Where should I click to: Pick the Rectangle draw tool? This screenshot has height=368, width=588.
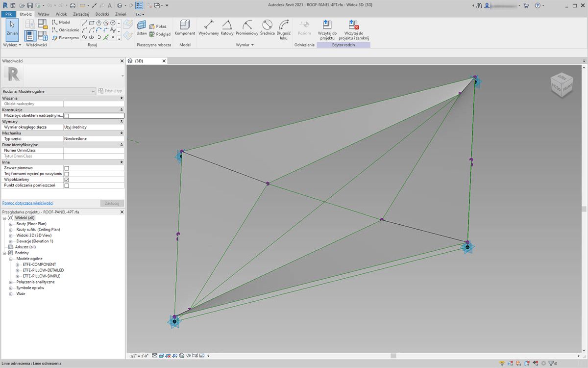pos(92,23)
